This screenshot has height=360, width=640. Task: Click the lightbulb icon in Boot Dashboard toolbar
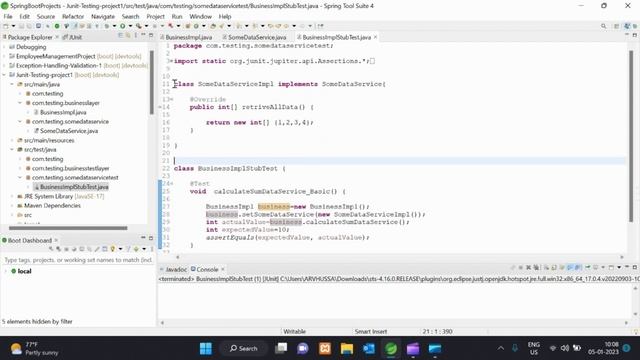tap(113, 249)
